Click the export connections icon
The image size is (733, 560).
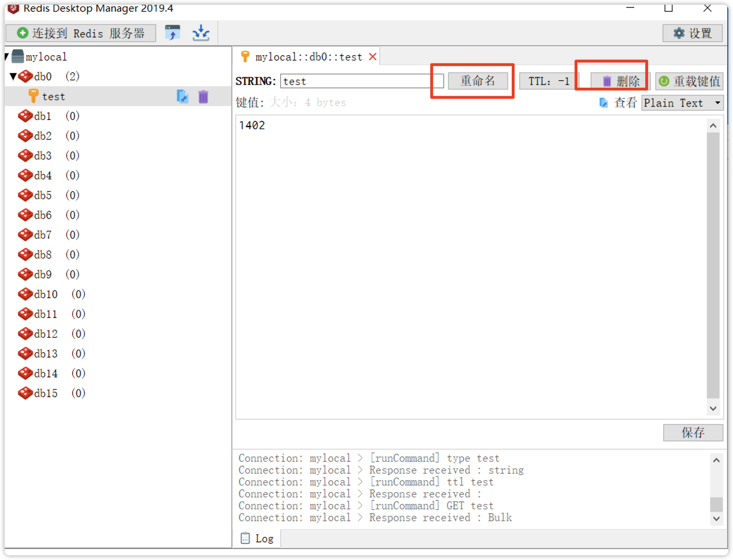tap(173, 33)
